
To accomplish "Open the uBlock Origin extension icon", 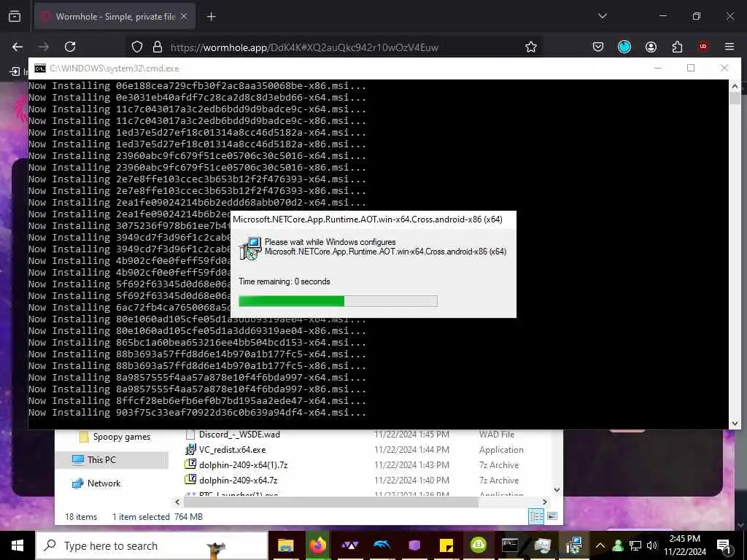I will click(x=703, y=47).
